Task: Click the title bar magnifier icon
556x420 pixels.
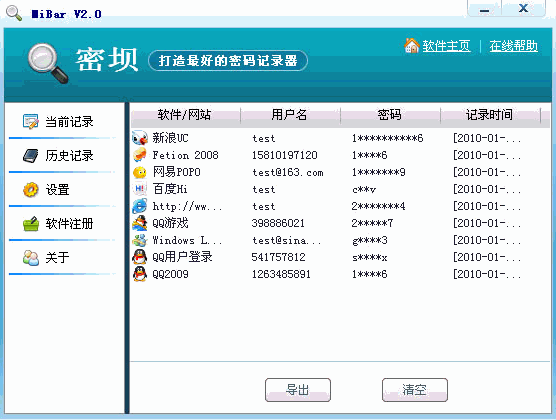Action: pos(14,13)
